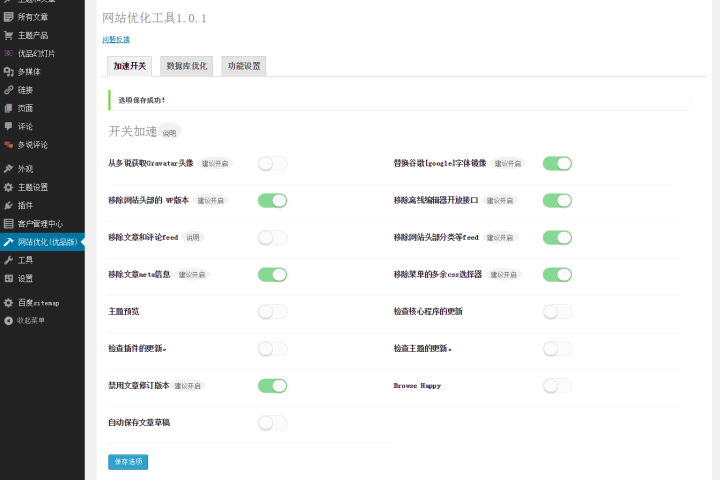Click the 插件 plugins icon in sidebar
720x480 pixels.
pos(8,205)
